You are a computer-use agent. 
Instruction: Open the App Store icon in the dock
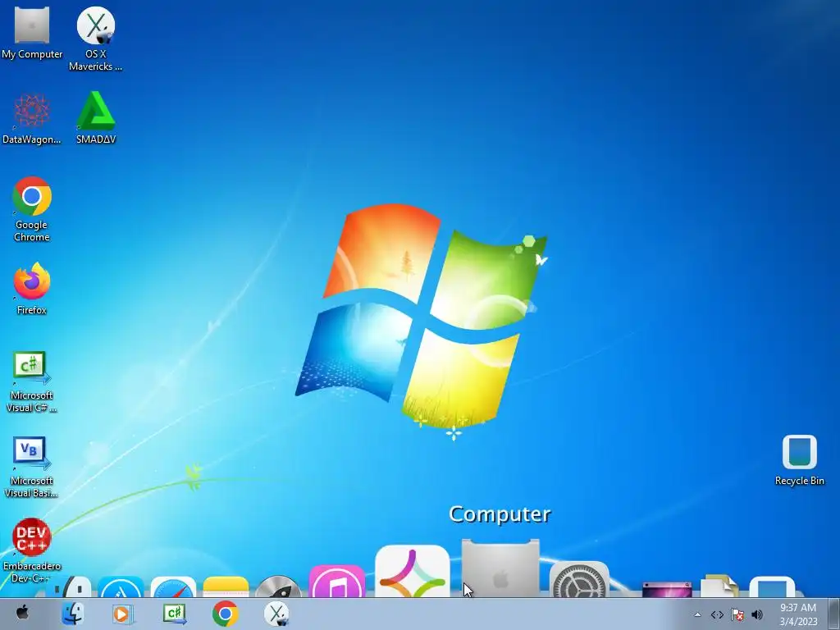(121, 587)
